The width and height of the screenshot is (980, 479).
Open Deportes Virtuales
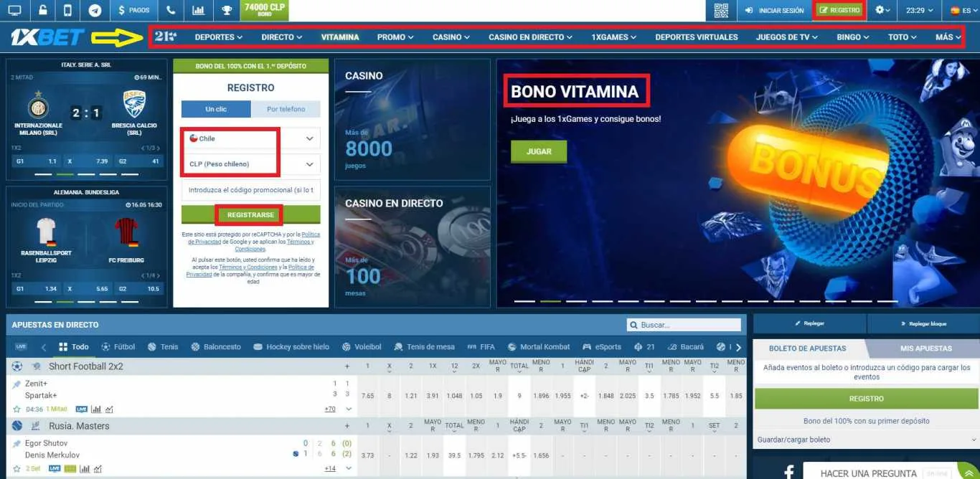pyautogui.click(x=697, y=37)
